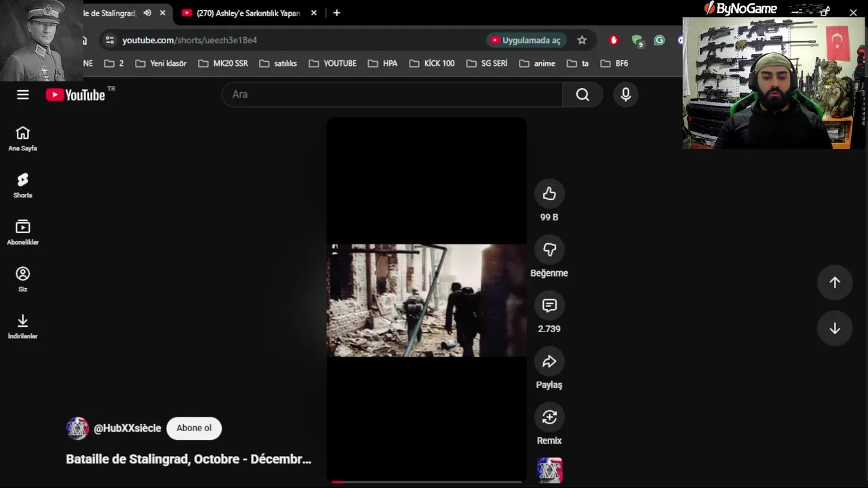Open the YouTube hamburger guide menu

[x=23, y=95]
